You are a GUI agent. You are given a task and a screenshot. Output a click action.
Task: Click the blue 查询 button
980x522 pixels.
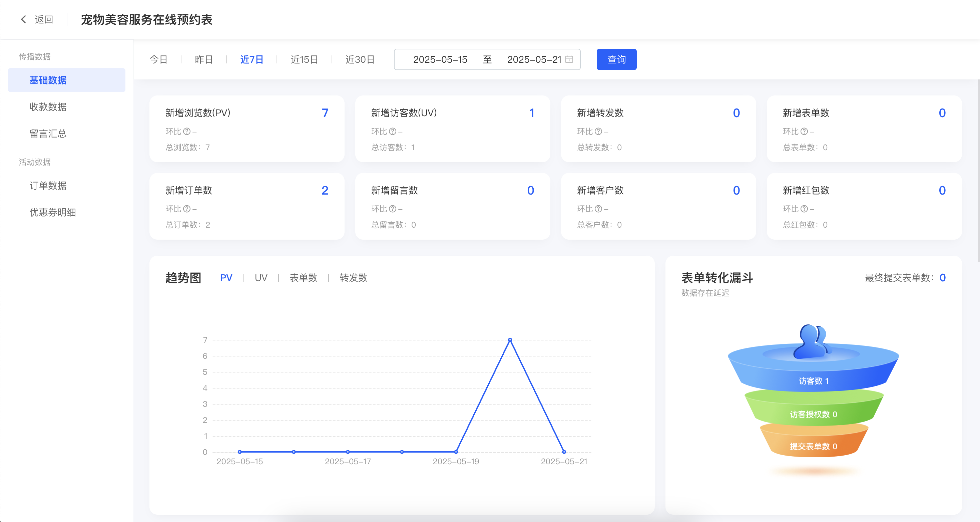click(x=616, y=59)
